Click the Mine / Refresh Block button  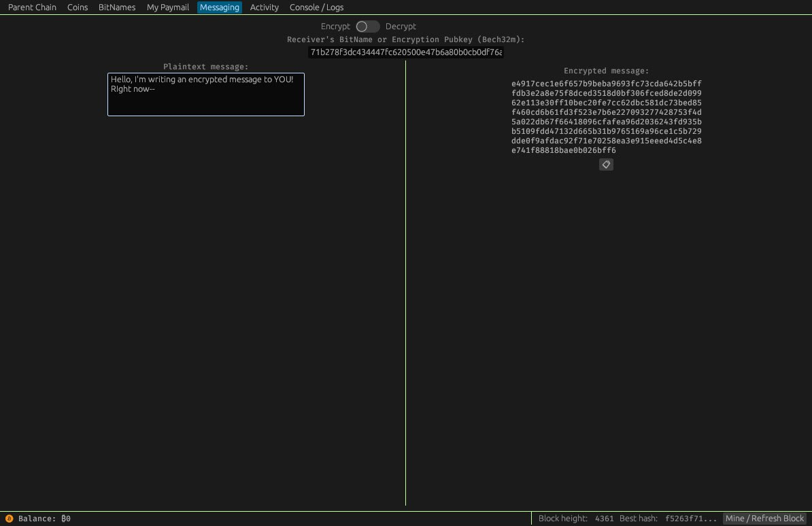tap(764, 519)
